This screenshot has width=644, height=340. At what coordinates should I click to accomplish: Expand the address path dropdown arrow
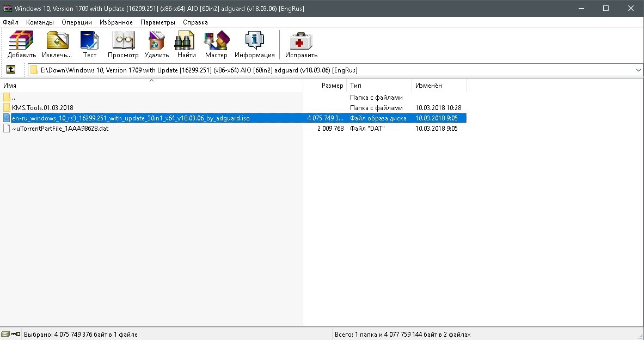(x=638, y=70)
